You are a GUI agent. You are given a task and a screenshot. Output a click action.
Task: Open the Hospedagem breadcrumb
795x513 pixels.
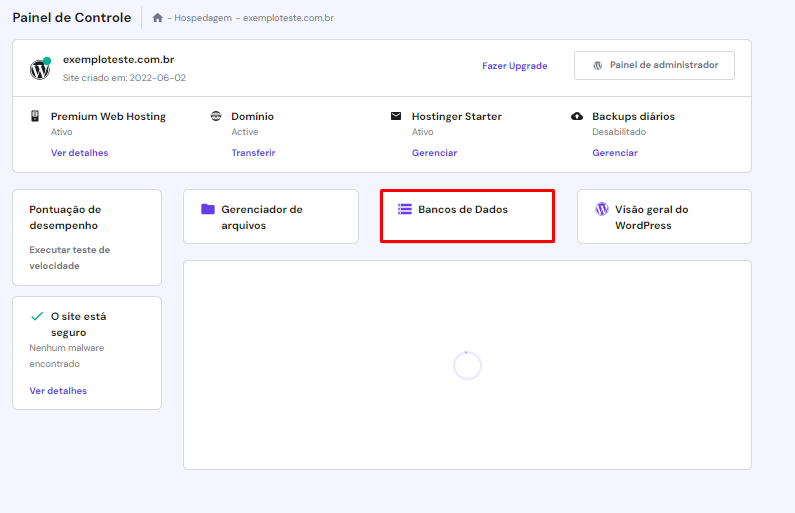(203, 18)
